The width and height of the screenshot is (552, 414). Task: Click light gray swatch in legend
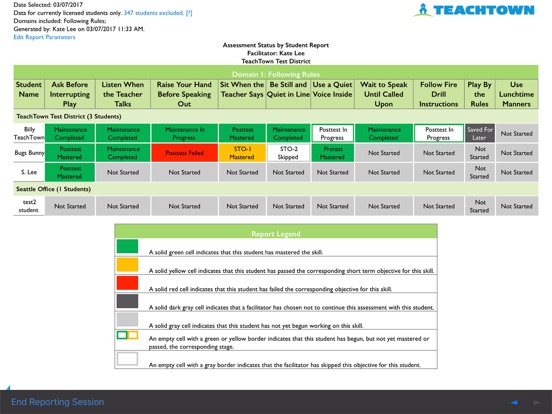[127, 320]
